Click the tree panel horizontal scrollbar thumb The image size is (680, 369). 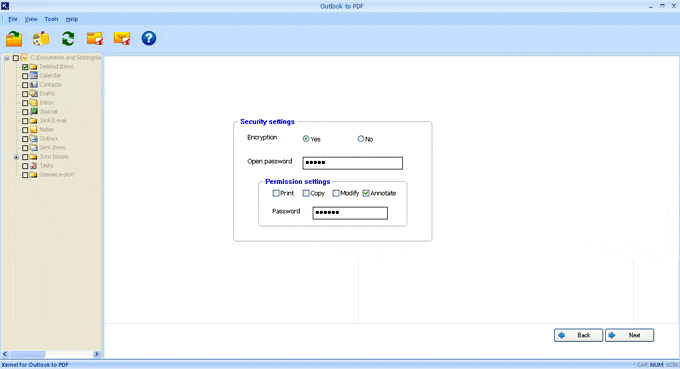pyautogui.click(x=27, y=354)
